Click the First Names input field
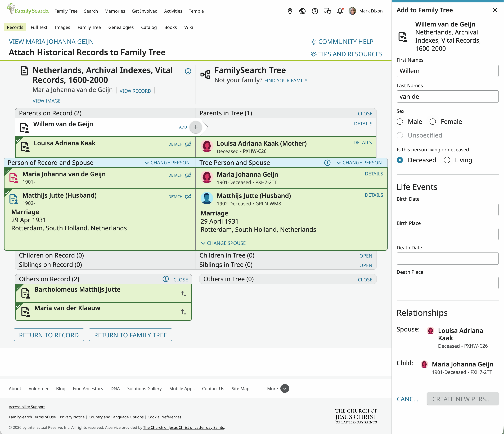Viewport: 504px width, 434px height. coord(447,71)
